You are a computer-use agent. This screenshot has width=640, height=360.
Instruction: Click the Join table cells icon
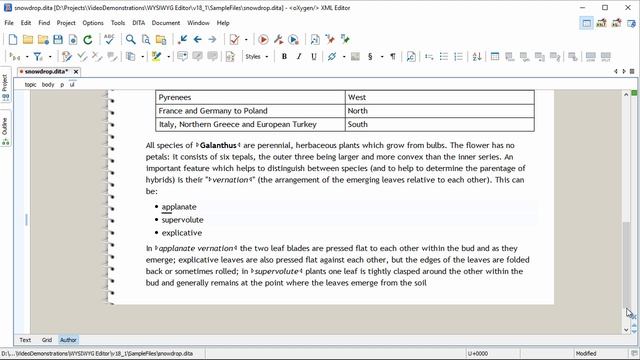click(x=591, y=57)
